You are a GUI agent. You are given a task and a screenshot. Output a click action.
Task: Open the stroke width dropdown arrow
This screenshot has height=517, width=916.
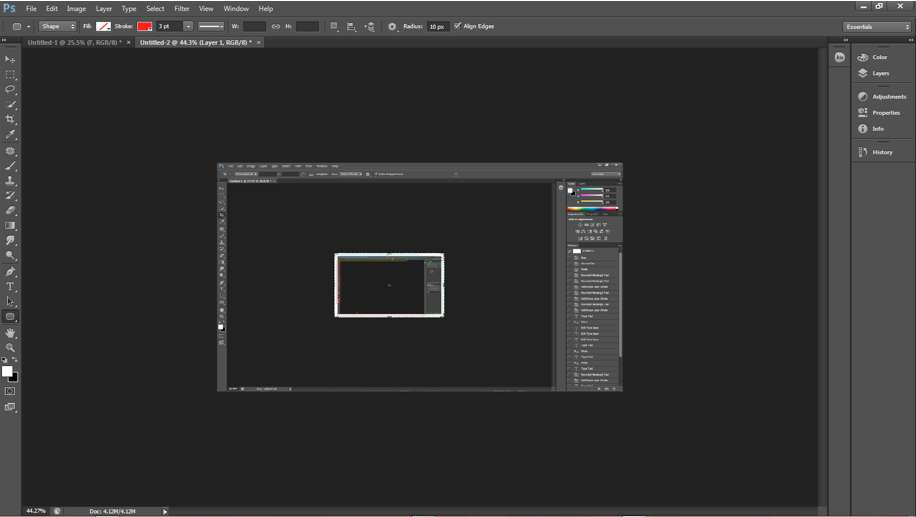tap(188, 26)
